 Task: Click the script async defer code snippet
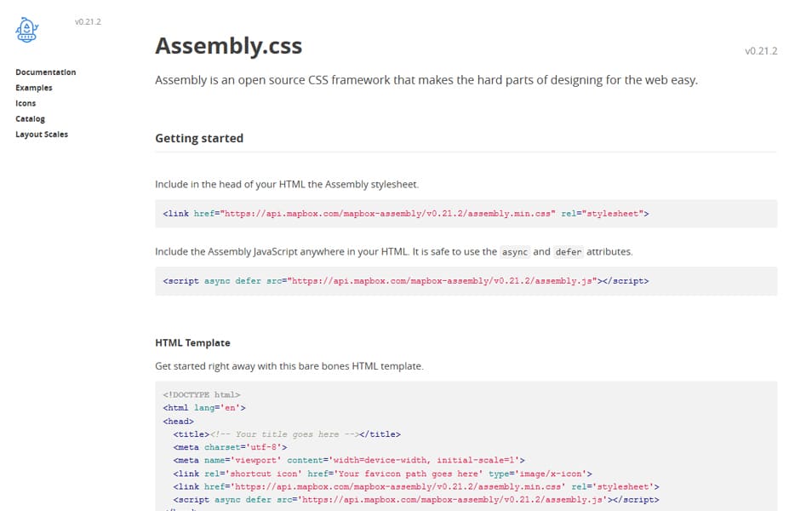pyautogui.click(x=399, y=280)
